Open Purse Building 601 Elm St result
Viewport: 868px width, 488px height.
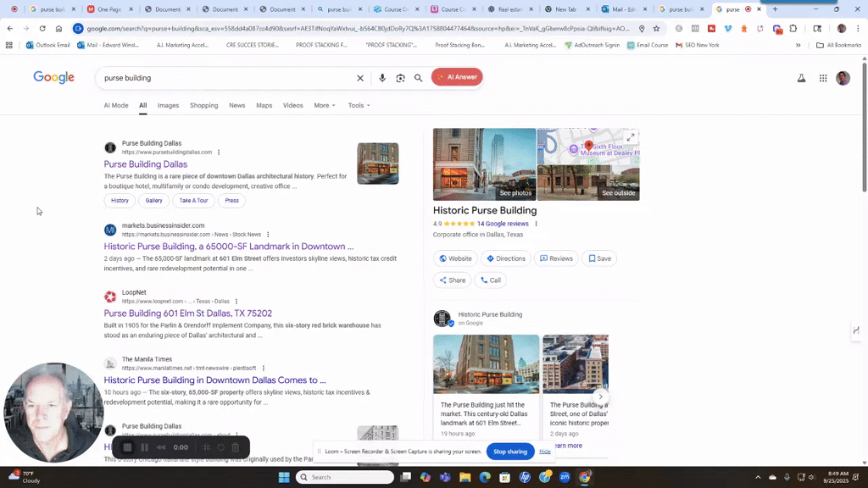(187, 313)
